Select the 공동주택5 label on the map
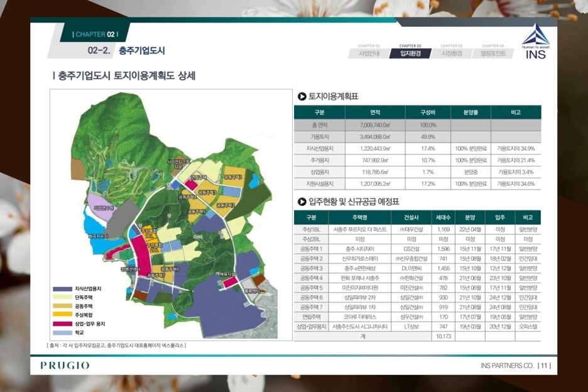This screenshot has height=392, width=588. click(x=197, y=212)
